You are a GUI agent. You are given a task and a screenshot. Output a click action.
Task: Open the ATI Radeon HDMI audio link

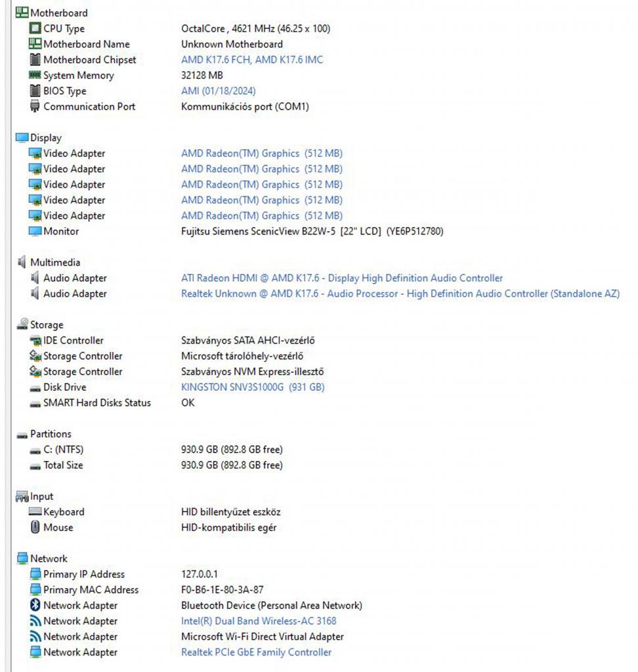point(341,278)
